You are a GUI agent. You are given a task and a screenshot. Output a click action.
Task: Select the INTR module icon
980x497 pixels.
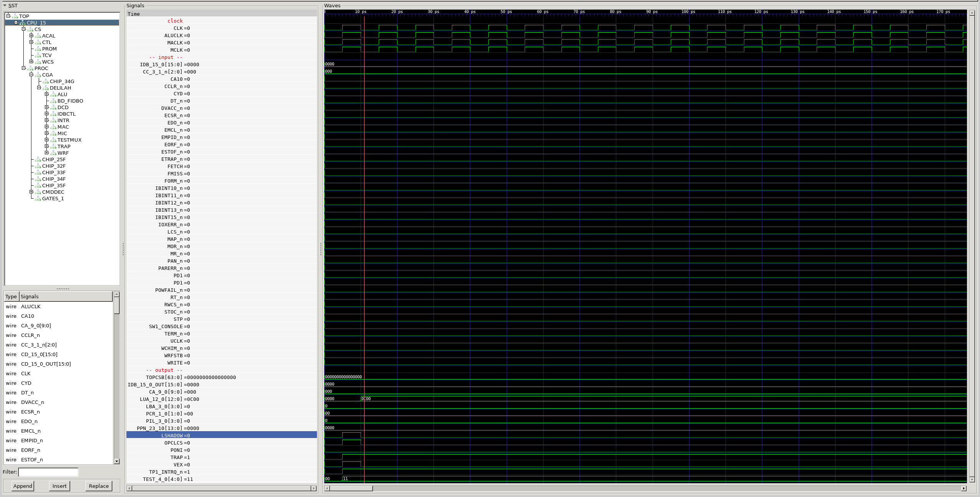click(53, 121)
